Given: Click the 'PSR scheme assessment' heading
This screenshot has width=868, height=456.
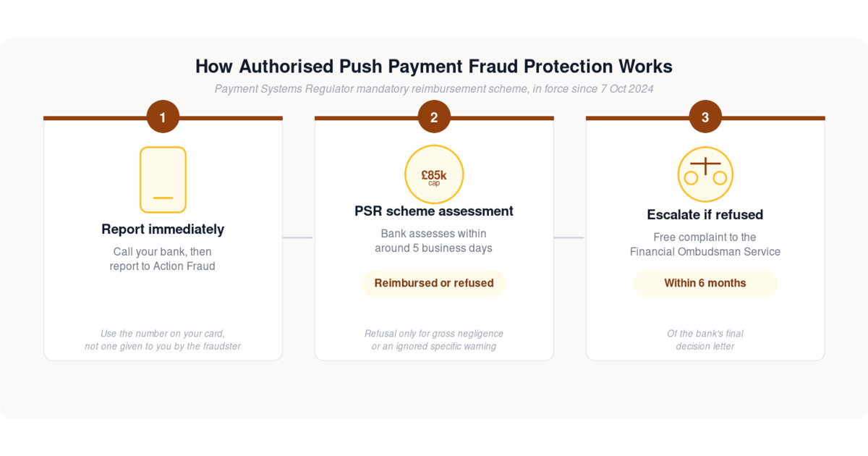Looking at the screenshot, I should pyautogui.click(x=434, y=211).
